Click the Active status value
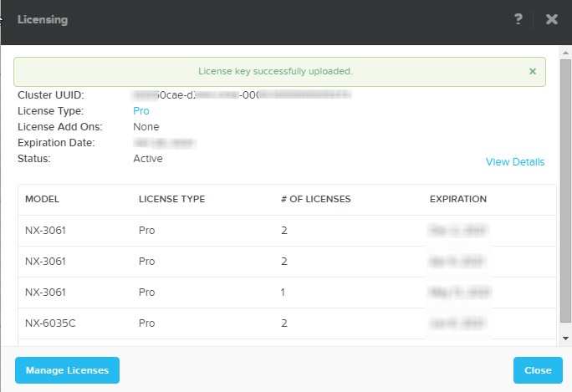Screen dimensions: 572x392 coord(148,159)
